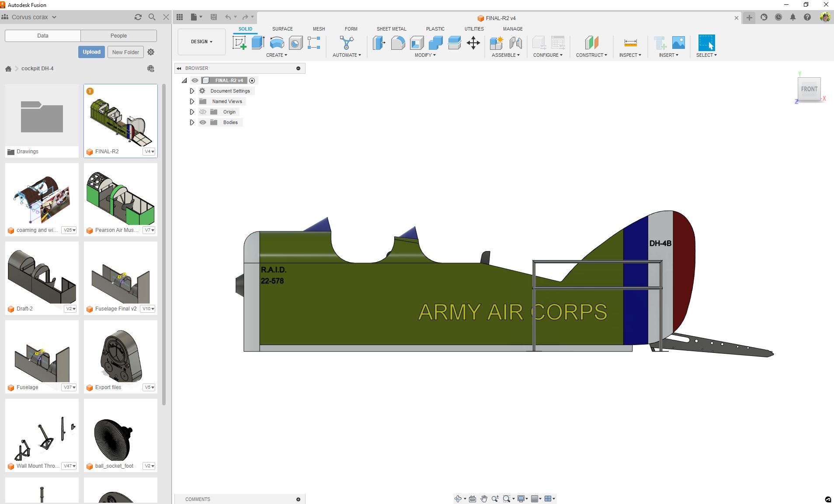Expand the Document Settings tree node
The width and height of the screenshot is (834, 504).
[191, 91]
